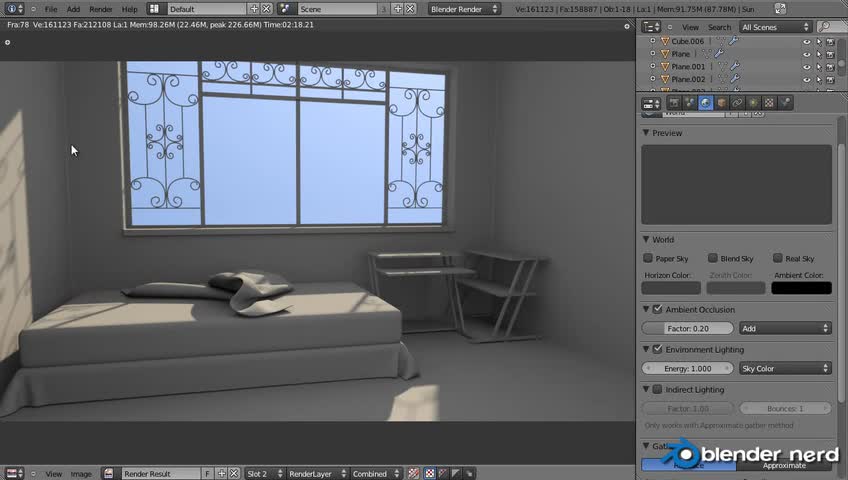
Task: Toggle fullscreen with the top-right icon
Action: pos(780,9)
